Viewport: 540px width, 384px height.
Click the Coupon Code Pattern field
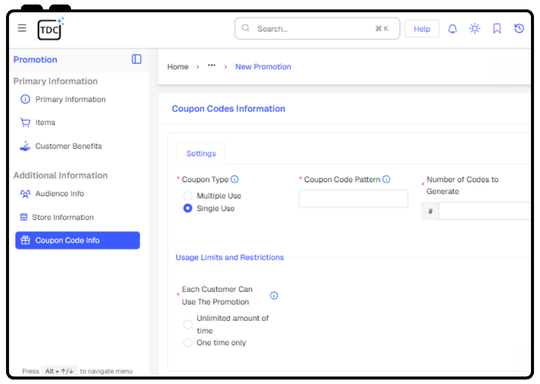point(353,198)
